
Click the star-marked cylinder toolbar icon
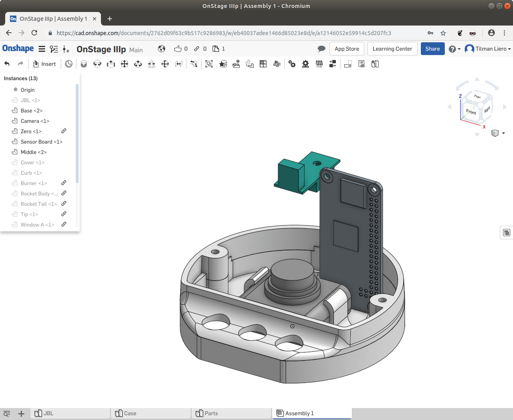click(223, 64)
